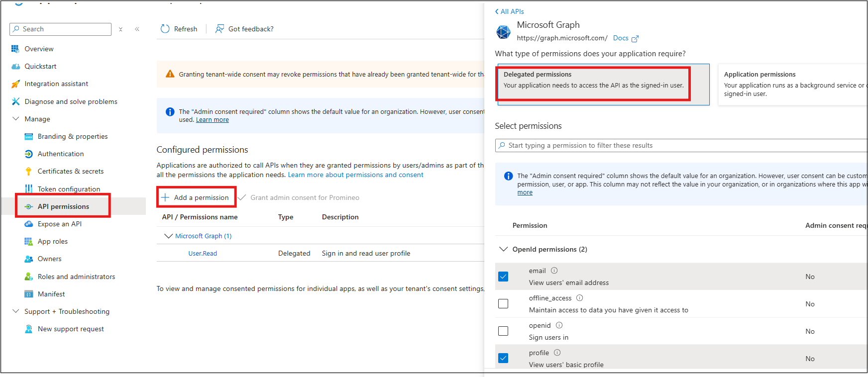The width and height of the screenshot is (868, 377).
Task: Click the permission filter search box
Action: coord(681,145)
